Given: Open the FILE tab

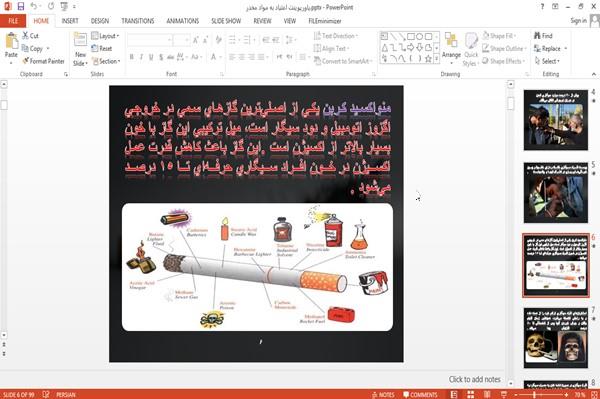Looking at the screenshot, I should click(13, 21).
